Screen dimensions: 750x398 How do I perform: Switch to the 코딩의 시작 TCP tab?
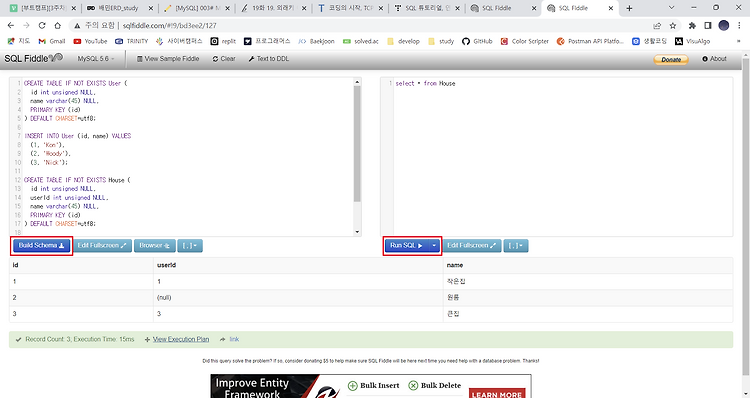350,8
